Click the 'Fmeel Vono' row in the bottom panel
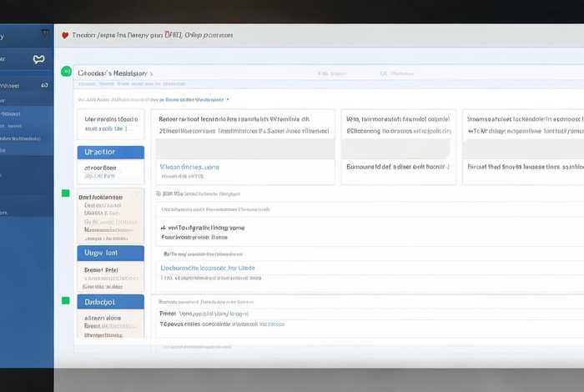584x392 pixels. [204, 314]
